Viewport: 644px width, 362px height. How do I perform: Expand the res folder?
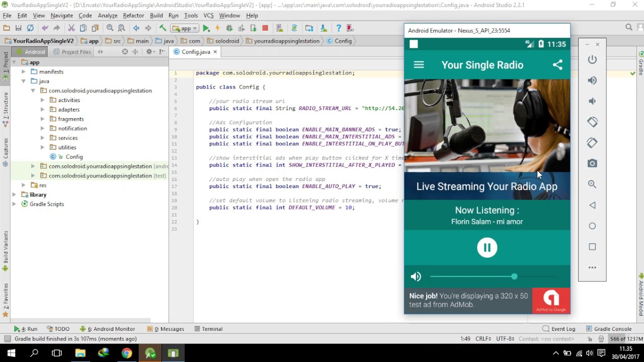click(x=24, y=185)
